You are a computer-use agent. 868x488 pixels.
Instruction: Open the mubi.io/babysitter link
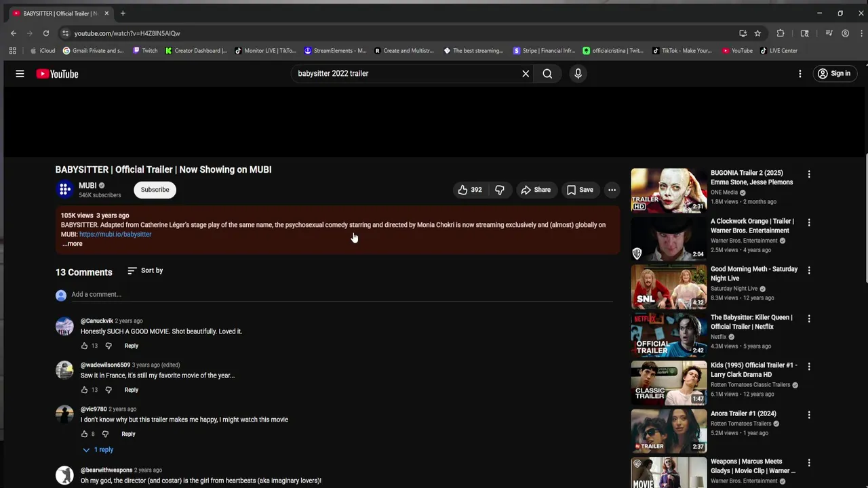[115, 235]
